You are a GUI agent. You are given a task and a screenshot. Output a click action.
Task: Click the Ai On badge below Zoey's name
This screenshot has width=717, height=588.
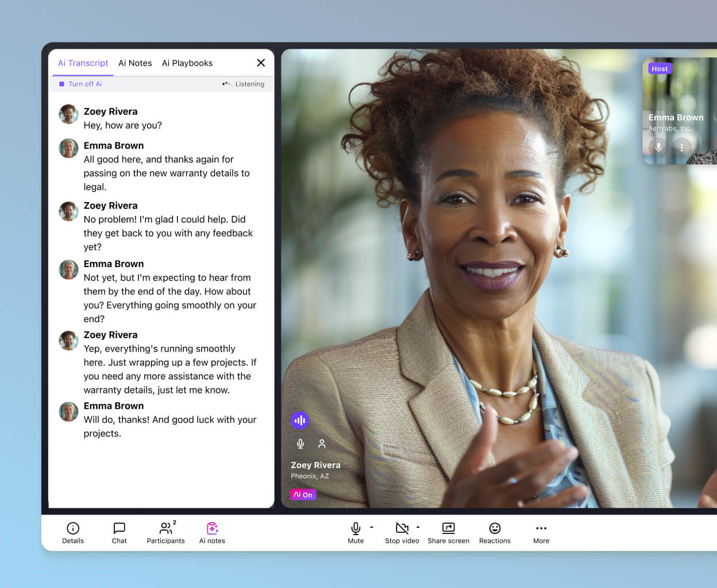(303, 494)
